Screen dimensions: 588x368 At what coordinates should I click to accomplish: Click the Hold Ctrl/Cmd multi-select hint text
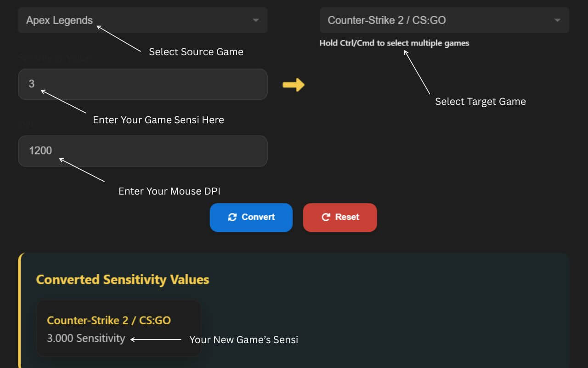pyautogui.click(x=394, y=43)
